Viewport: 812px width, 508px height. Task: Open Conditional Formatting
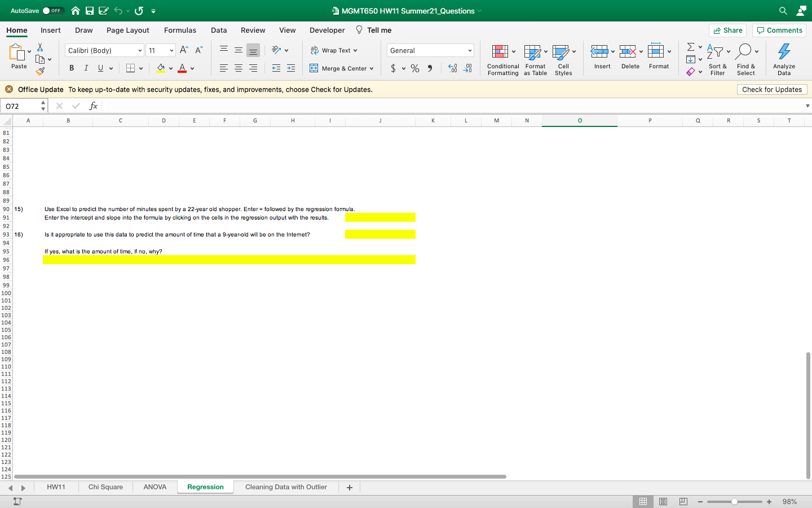pos(503,60)
